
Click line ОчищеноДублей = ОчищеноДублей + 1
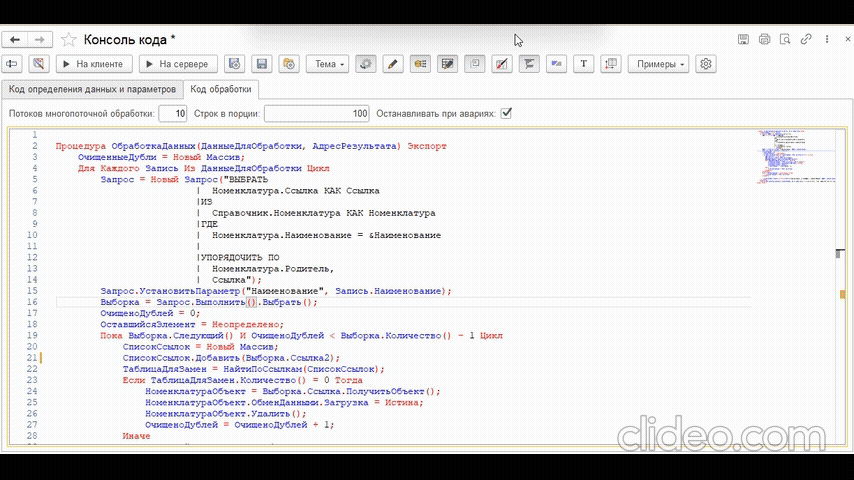click(240, 424)
